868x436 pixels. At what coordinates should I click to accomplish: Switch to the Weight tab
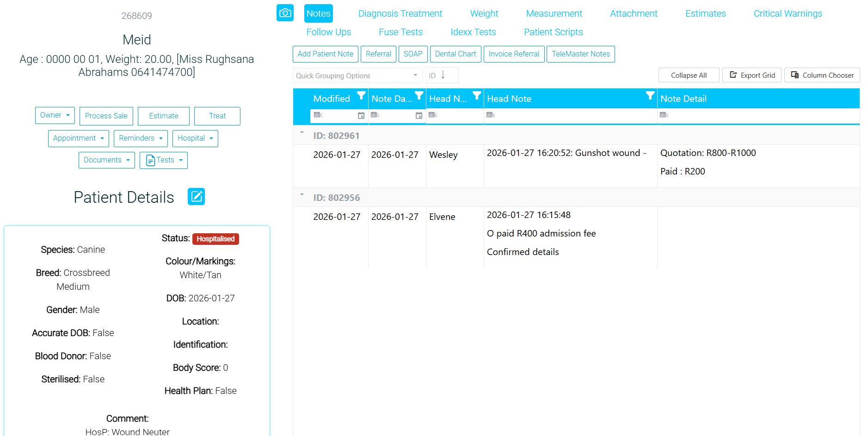484,13
